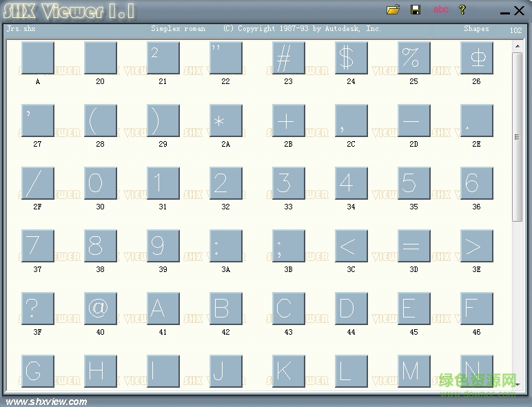Select the blank shape labeled A

point(38,58)
